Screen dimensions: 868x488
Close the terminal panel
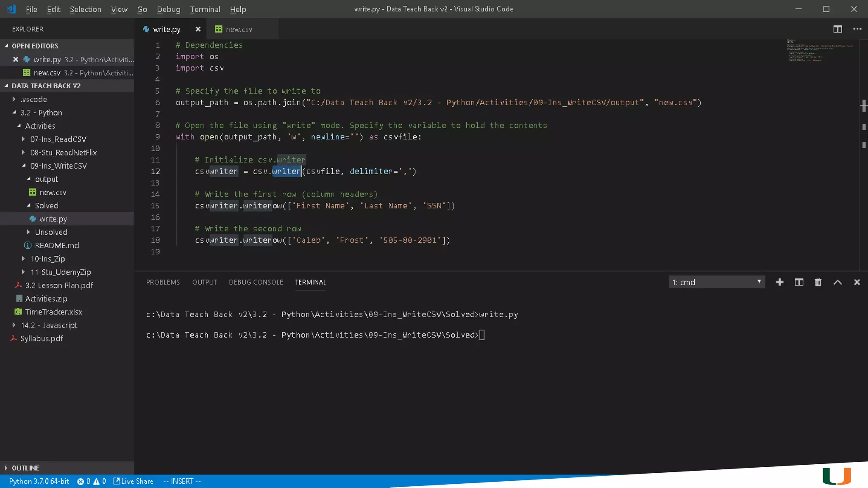857,282
